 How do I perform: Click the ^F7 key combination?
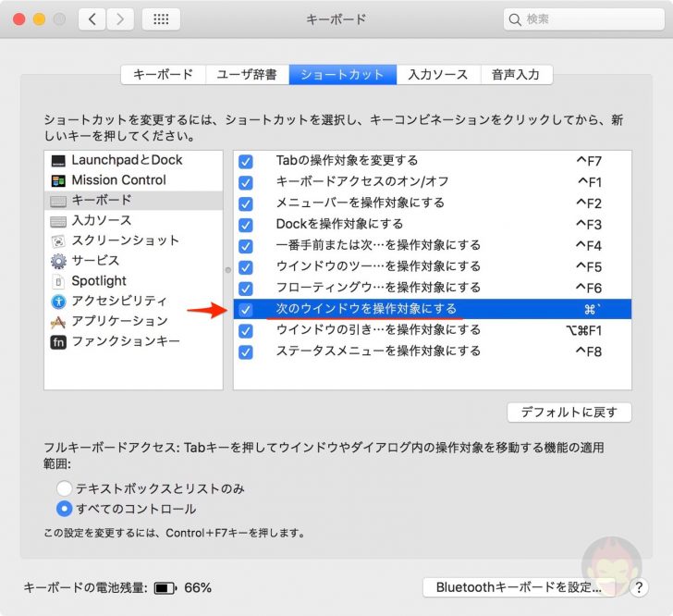click(589, 162)
